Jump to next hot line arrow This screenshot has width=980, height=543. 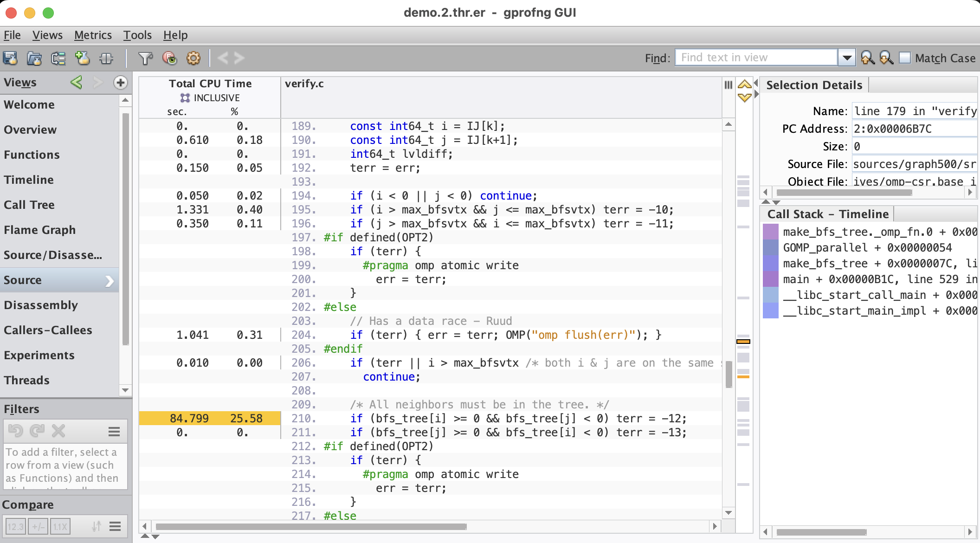[x=745, y=97]
